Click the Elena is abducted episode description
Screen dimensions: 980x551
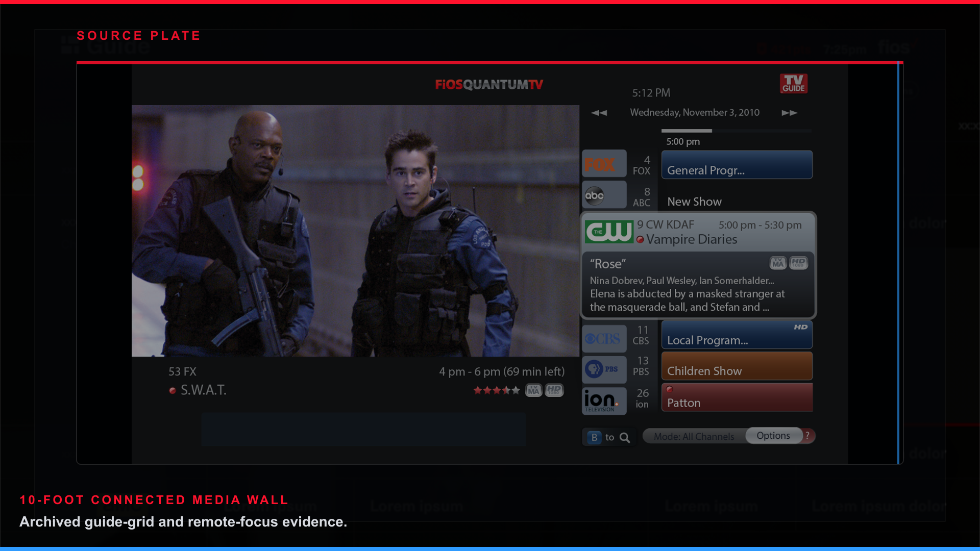coord(687,300)
